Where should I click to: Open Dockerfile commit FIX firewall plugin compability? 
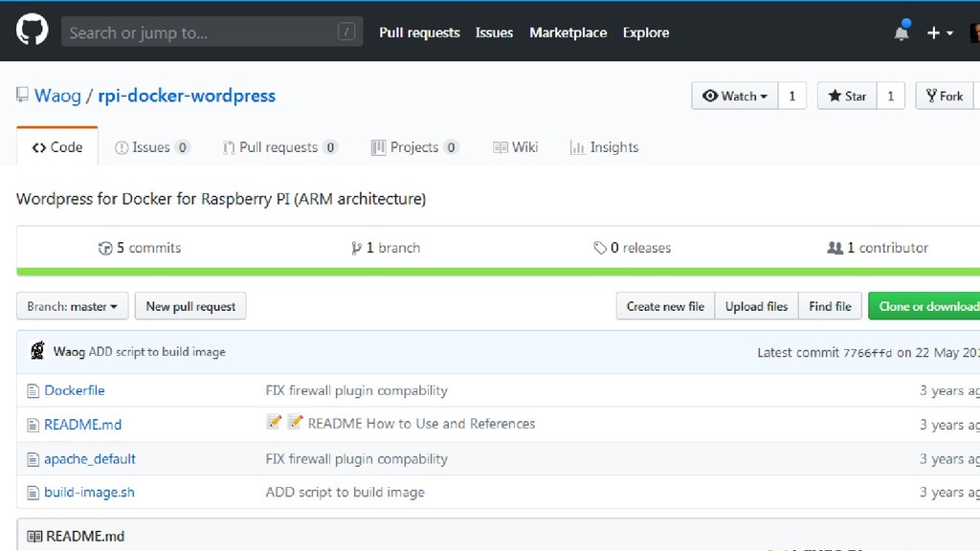point(356,390)
